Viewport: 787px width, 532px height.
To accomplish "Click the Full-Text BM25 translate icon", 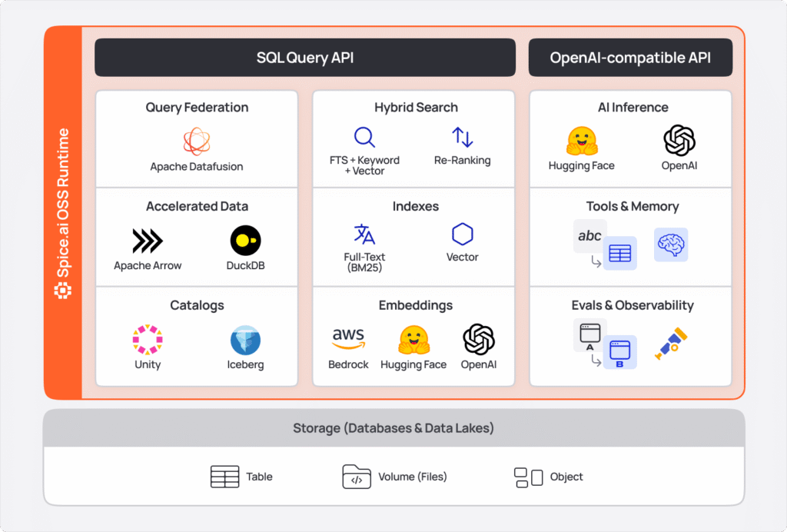I will point(364,234).
